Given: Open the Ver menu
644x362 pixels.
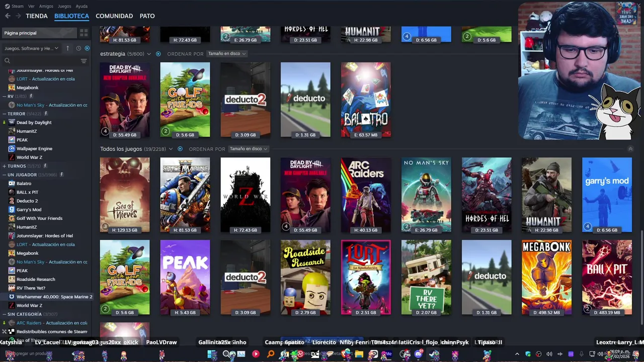Looking at the screenshot, I should click(x=31, y=6).
